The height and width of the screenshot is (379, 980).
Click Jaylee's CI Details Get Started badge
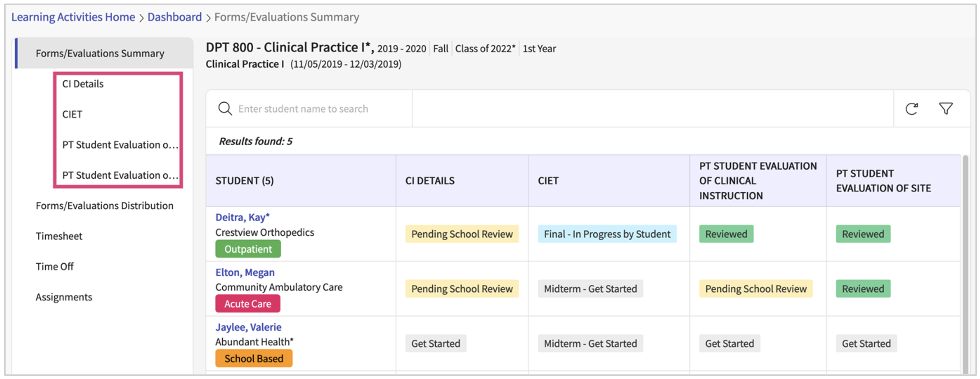coord(436,344)
